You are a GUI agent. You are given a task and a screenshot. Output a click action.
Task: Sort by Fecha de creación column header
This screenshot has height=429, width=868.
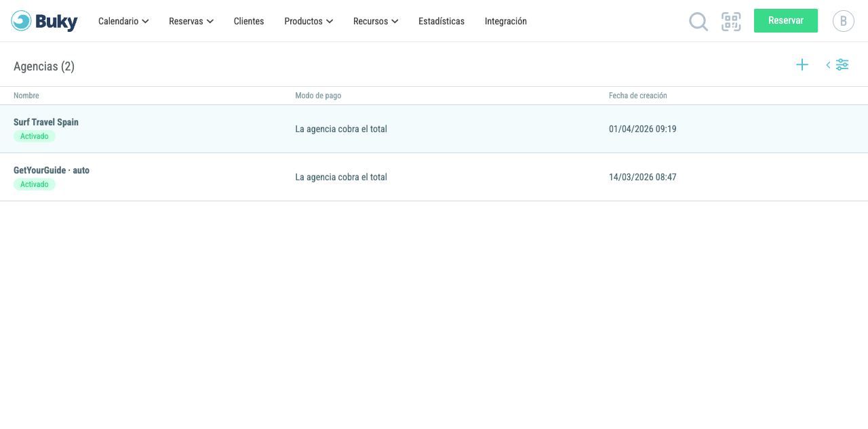point(638,96)
